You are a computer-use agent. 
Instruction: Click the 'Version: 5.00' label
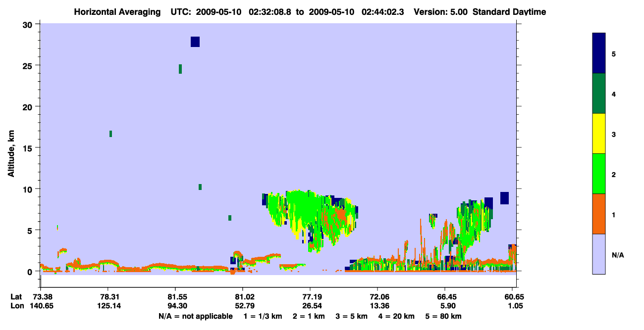[441, 12]
